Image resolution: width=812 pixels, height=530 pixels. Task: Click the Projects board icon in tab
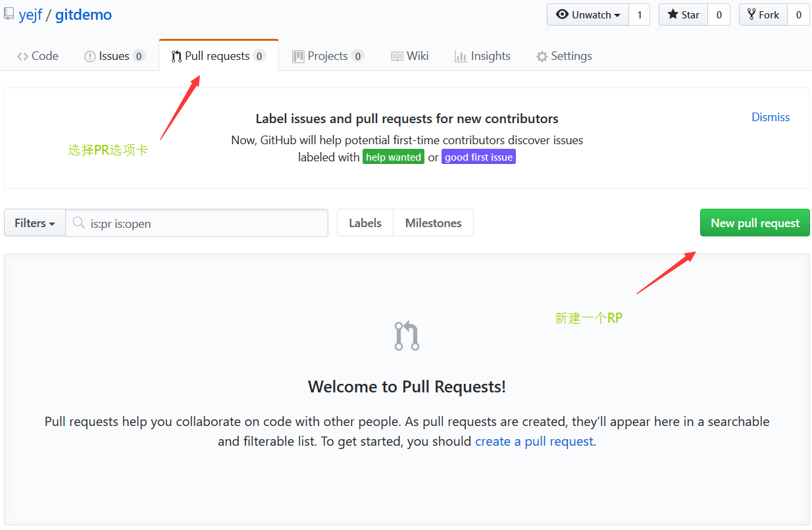pyautogui.click(x=298, y=57)
